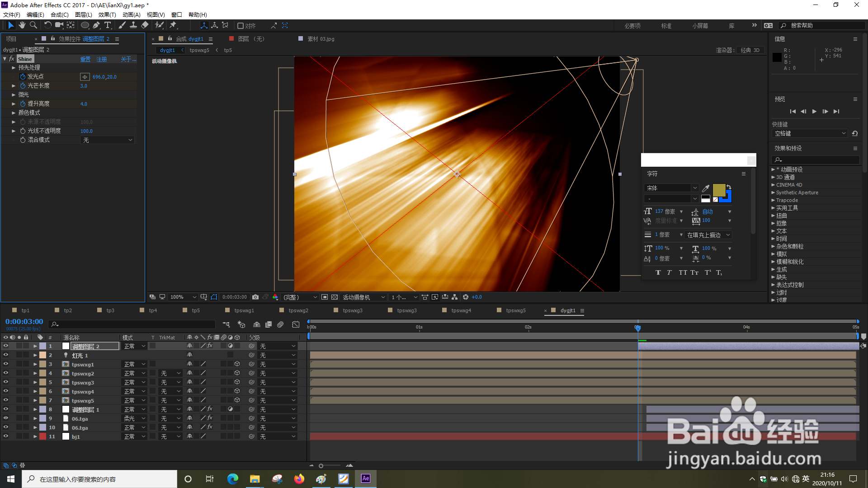Toggle visibility of bj1 layer
The height and width of the screenshot is (488, 868).
click(5, 436)
